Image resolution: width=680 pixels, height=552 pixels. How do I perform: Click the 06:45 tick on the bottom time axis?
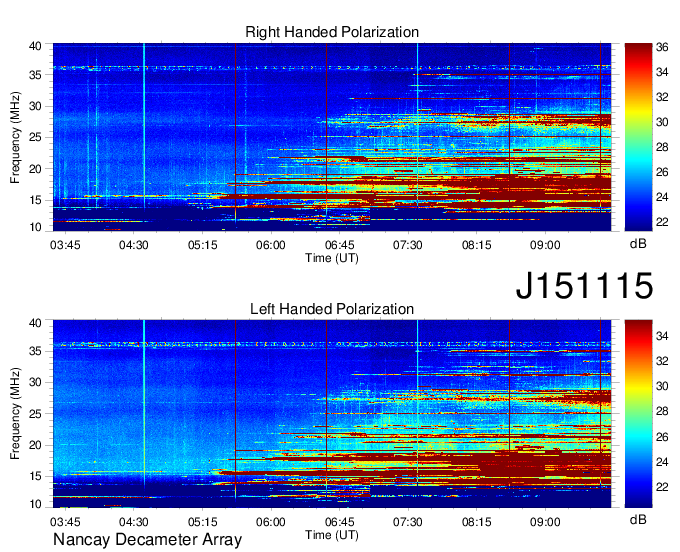[x=340, y=522]
